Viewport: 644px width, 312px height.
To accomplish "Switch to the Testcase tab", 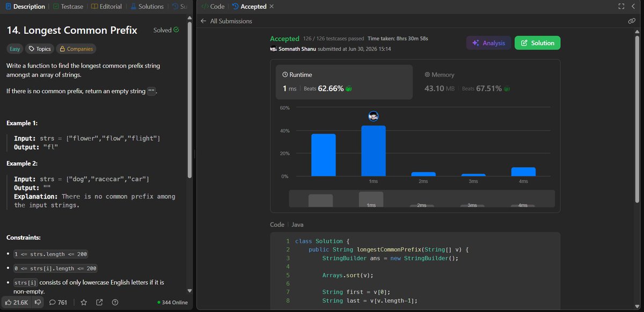I will tap(68, 6).
